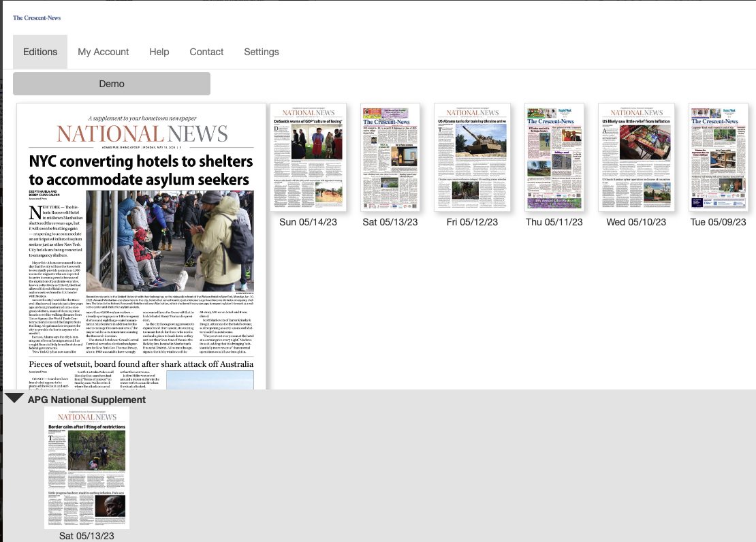Switch to My Account tab
The height and width of the screenshot is (542, 756).
(x=103, y=52)
